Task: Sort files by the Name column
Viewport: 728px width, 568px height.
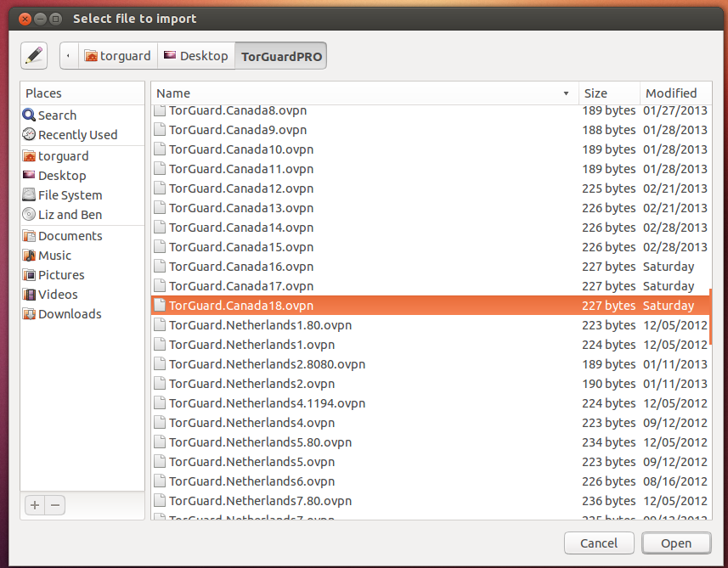Action: [365, 93]
